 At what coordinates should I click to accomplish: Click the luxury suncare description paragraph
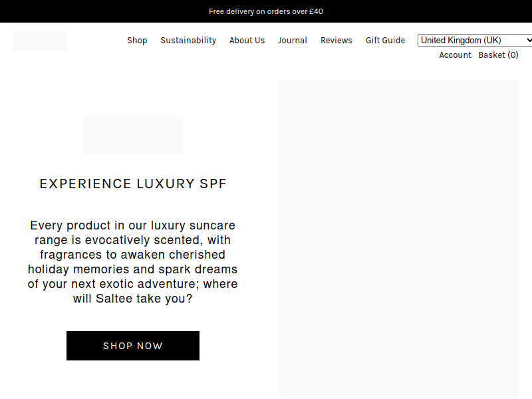pos(132,262)
